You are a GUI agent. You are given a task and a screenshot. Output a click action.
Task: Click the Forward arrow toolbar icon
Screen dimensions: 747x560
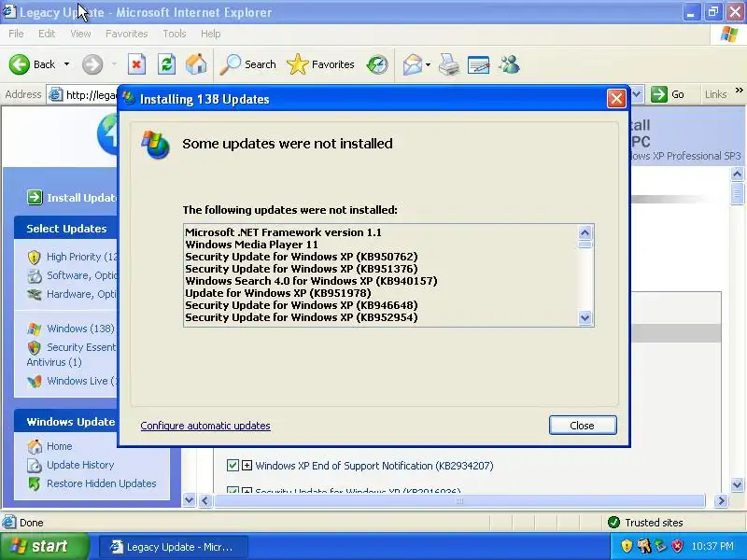[92, 64]
